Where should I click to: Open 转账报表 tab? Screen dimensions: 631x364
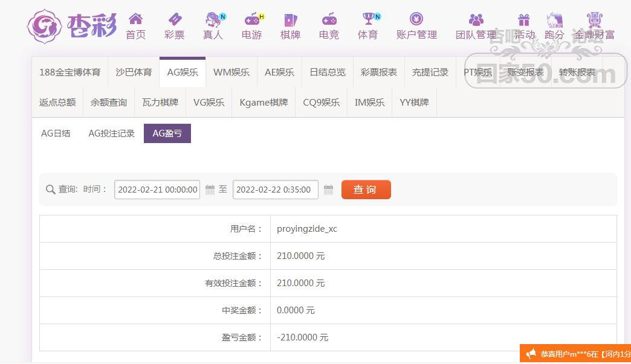(577, 72)
